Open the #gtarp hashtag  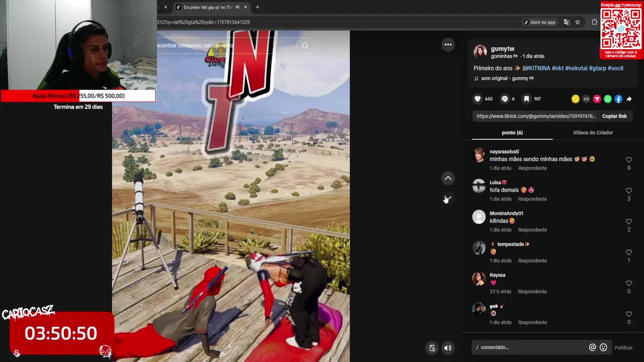598,68
